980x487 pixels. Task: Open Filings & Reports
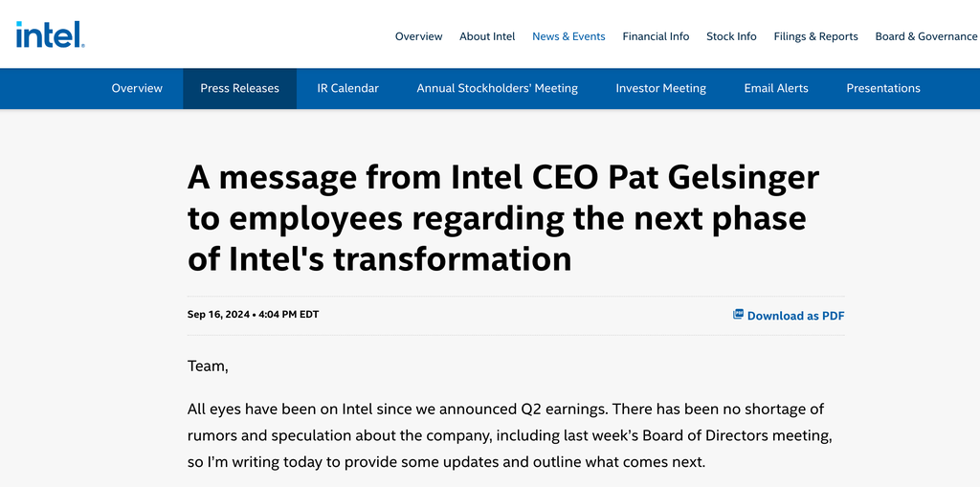tap(815, 36)
